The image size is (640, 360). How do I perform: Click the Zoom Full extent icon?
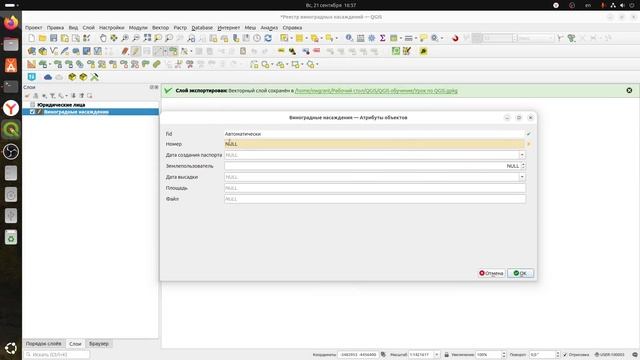pos(147,38)
